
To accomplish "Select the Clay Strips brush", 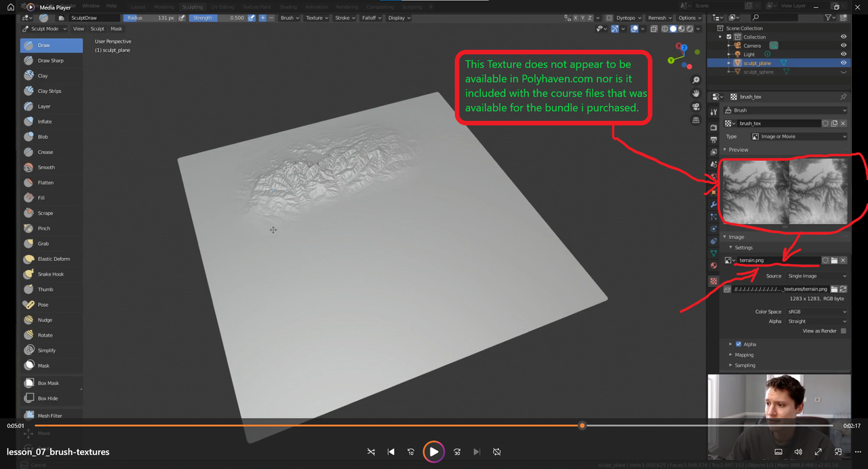I will click(49, 91).
